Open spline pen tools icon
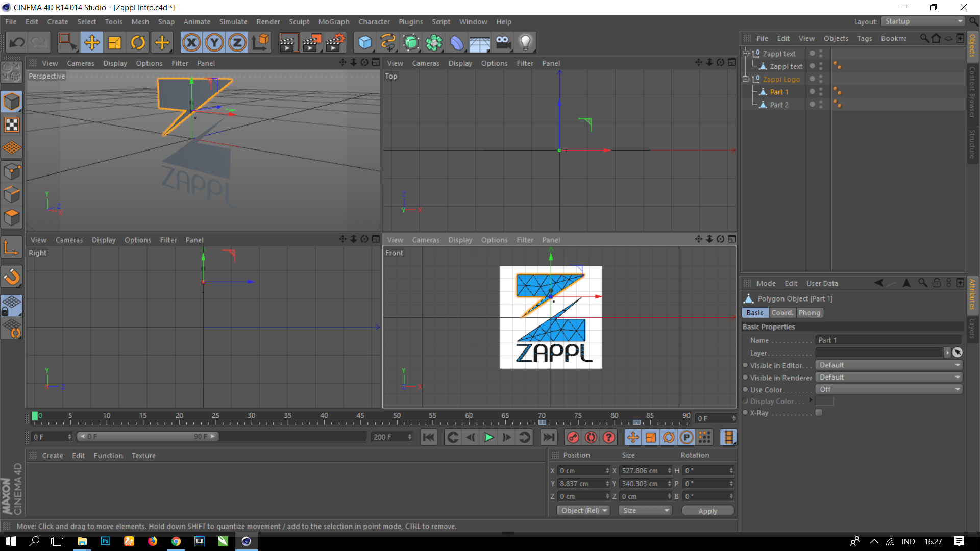This screenshot has width=980, height=551. tap(388, 42)
